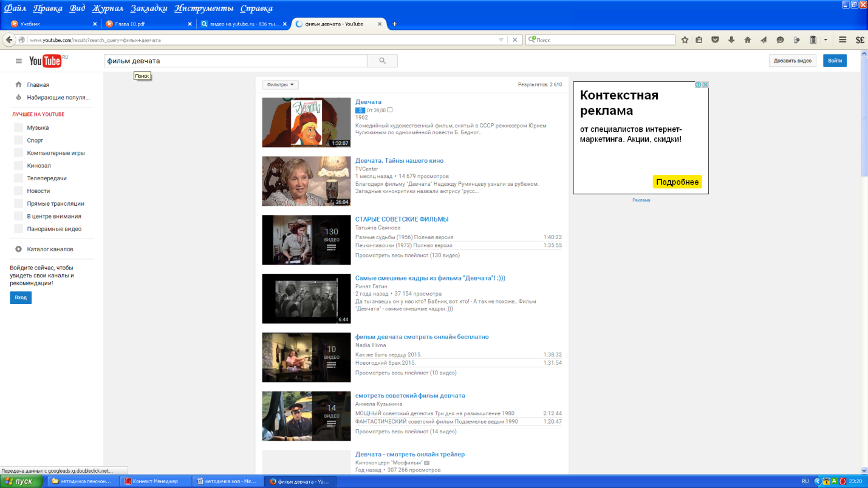Click the Войти button
Screen dimensions: 868x488
click(x=835, y=61)
